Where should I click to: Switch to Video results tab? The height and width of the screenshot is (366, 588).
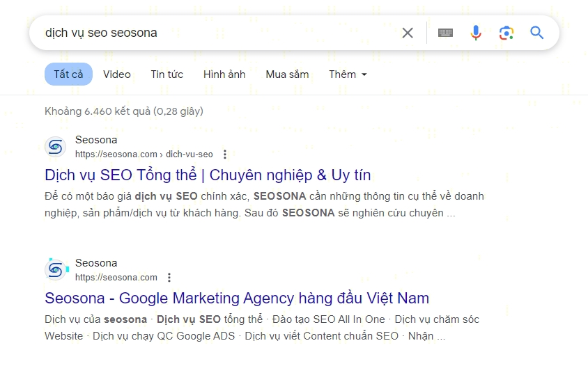pyautogui.click(x=117, y=74)
